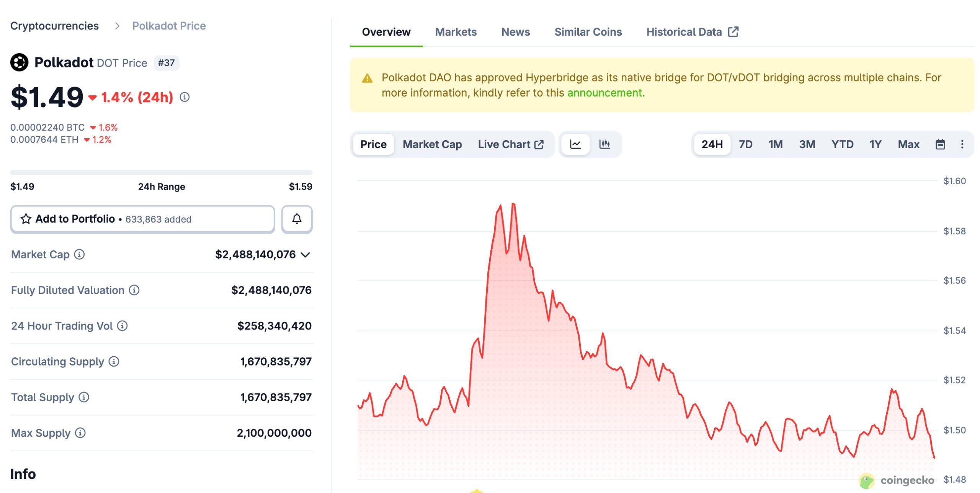The image size is (980, 493).
Task: Switch to the News tab
Action: coord(516,32)
